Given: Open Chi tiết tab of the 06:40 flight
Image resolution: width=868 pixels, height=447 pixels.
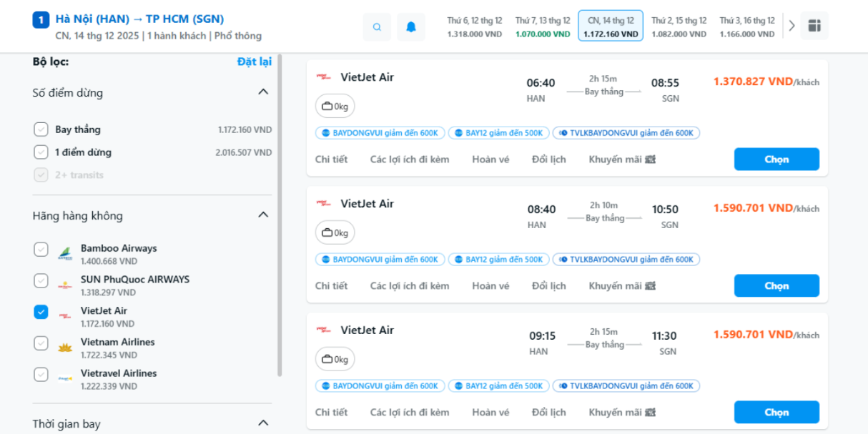Looking at the screenshot, I should [x=331, y=159].
